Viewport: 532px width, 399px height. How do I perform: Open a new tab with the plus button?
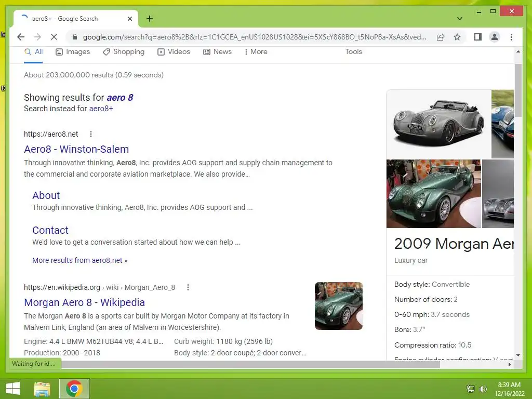point(150,19)
